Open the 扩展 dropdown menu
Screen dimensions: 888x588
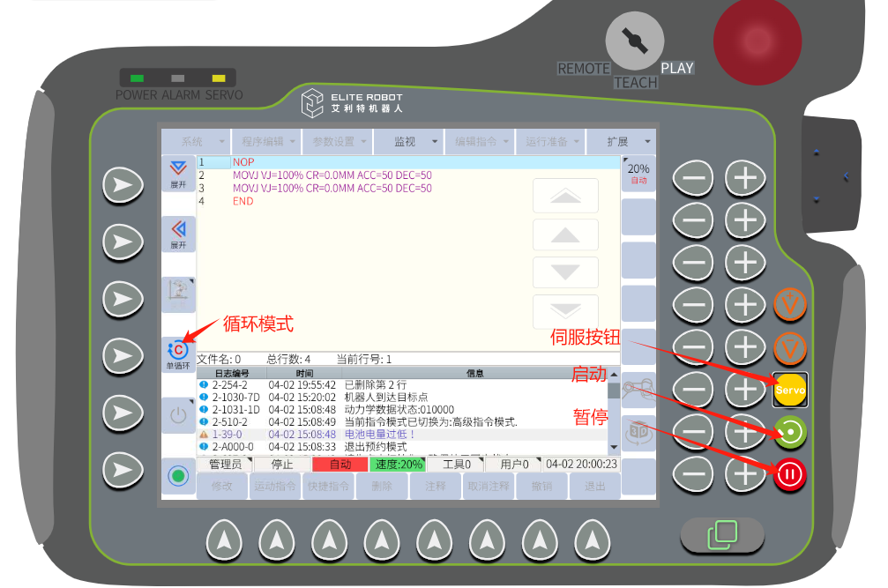coord(622,141)
